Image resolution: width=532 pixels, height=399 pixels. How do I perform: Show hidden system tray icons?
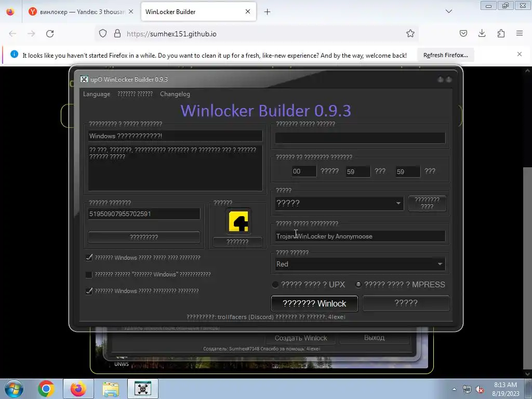point(454,389)
